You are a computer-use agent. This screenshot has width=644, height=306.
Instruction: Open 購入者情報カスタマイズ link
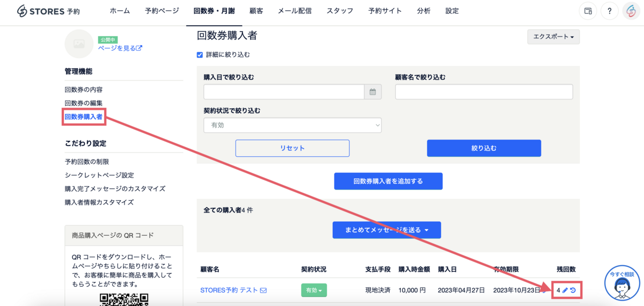pos(99,202)
